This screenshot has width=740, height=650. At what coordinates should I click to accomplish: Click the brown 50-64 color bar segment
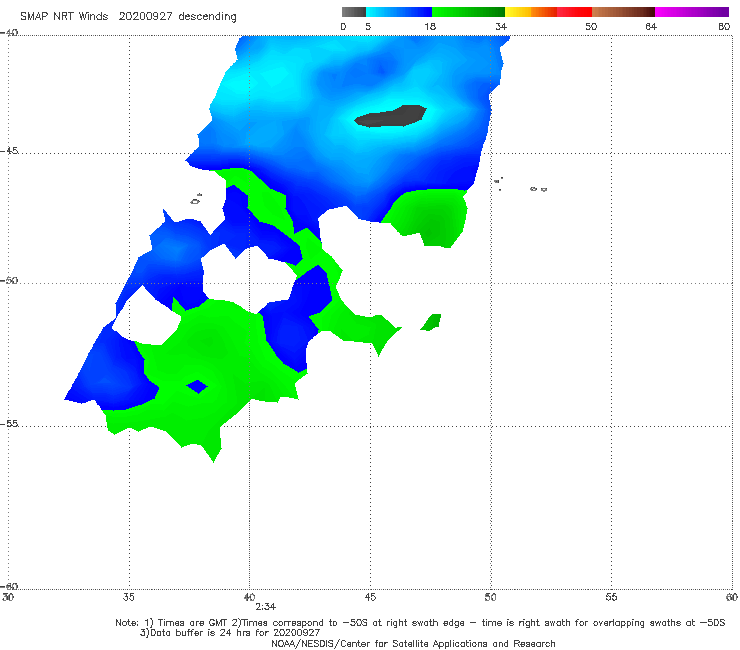tap(623, 12)
